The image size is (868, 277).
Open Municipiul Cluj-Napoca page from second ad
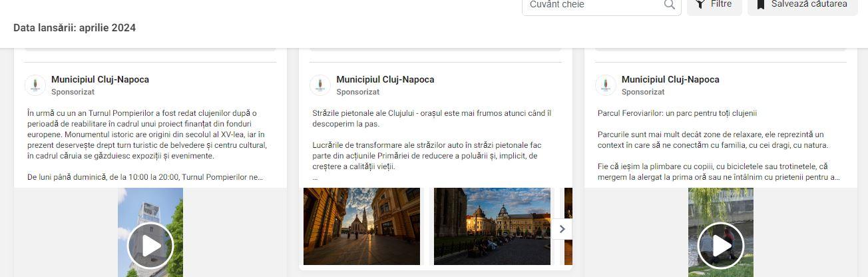pos(385,79)
